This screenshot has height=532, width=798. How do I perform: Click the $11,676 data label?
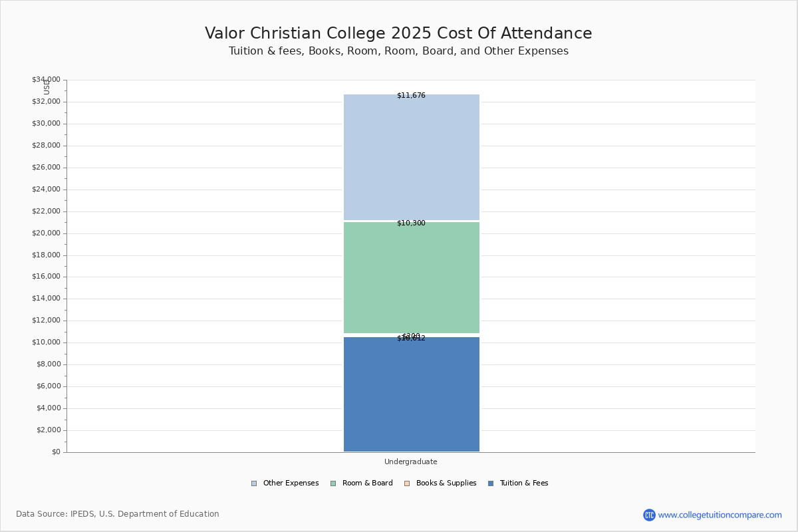click(411, 96)
